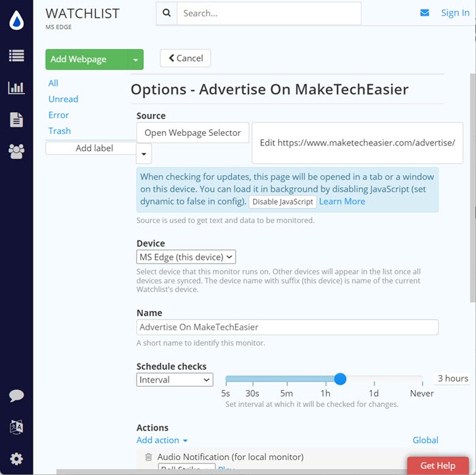The image size is (476, 475).
Task: Open the Interval schedule dropdown
Action: point(175,379)
